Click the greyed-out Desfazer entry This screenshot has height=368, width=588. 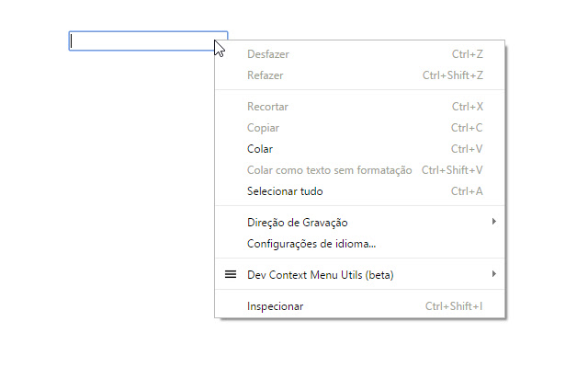[x=359, y=54]
